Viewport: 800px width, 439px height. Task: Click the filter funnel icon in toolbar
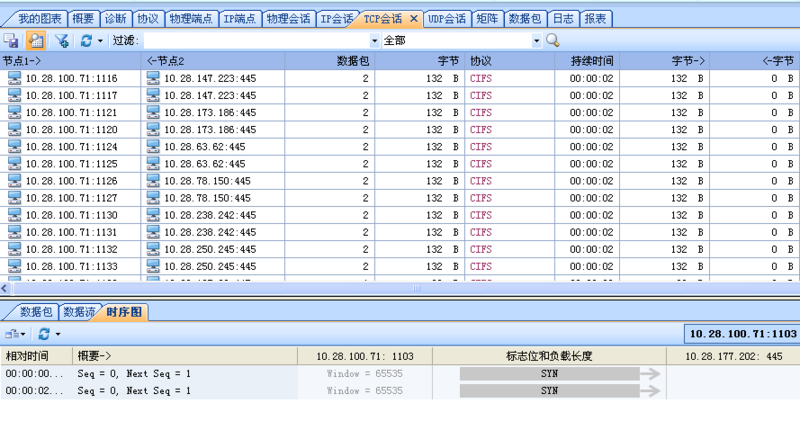[61, 40]
